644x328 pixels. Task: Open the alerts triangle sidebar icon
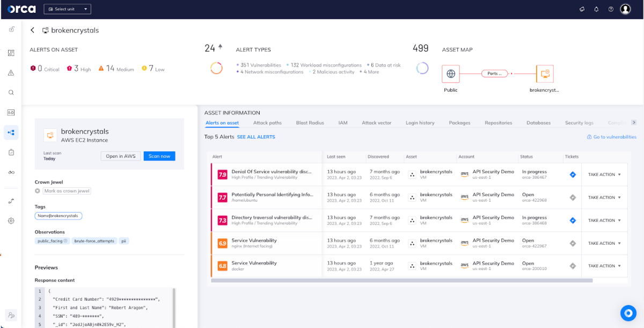point(11,73)
